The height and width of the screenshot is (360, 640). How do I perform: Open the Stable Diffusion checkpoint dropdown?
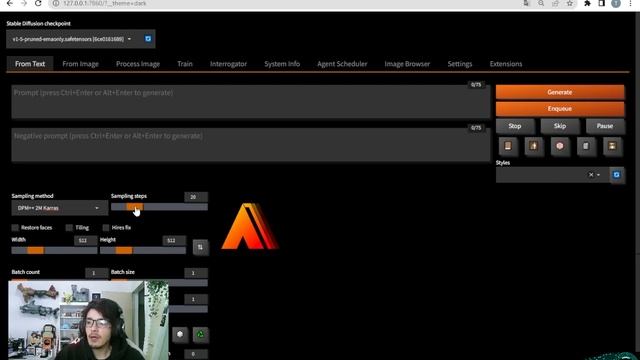(72, 39)
